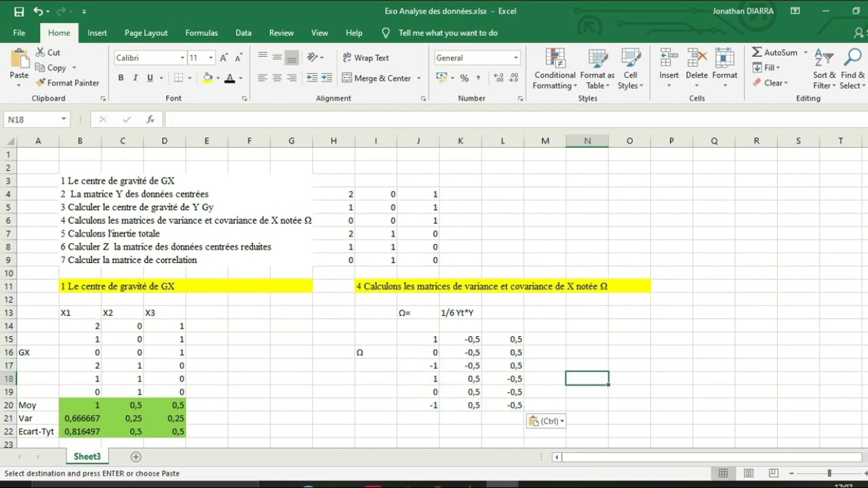Select the Sheet3 worksheet tab
868x488 pixels.
point(87,457)
